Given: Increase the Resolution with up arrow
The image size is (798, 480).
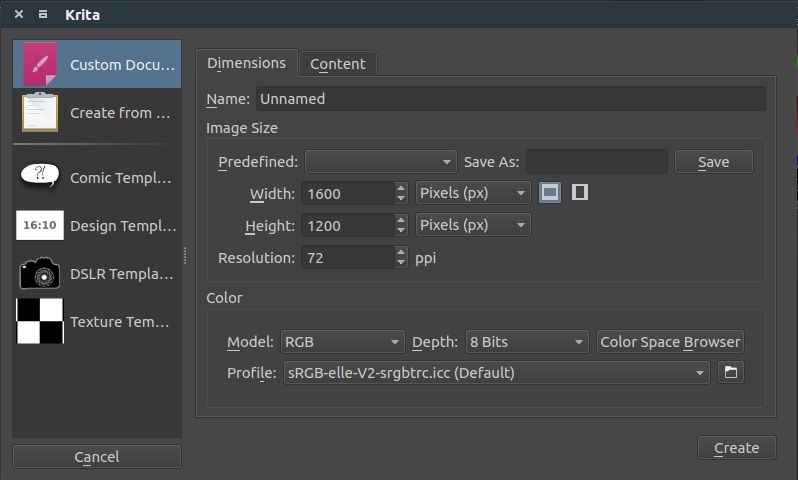Looking at the screenshot, I should coord(401,252).
